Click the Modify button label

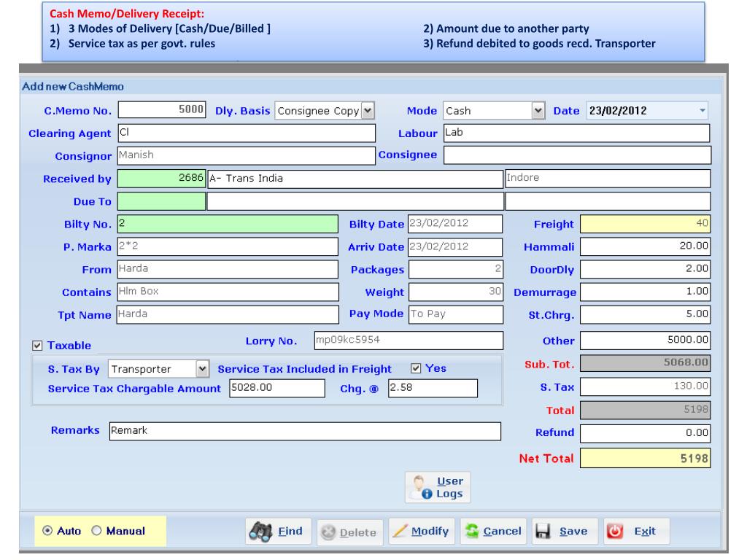click(x=430, y=531)
